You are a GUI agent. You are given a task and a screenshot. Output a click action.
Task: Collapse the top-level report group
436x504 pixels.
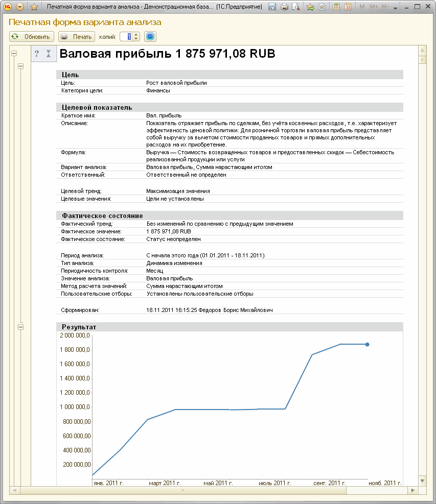14,53
